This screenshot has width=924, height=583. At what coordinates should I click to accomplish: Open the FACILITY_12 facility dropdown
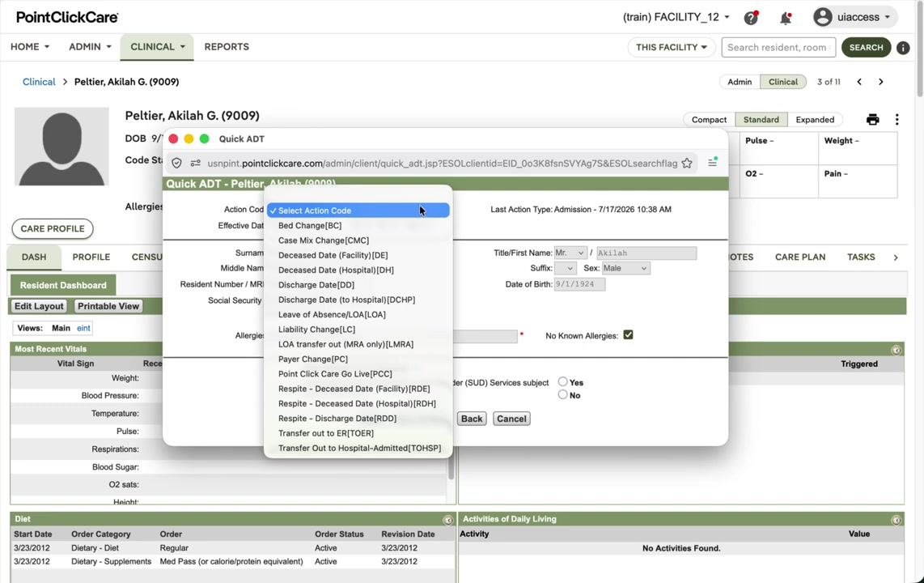pyautogui.click(x=676, y=17)
